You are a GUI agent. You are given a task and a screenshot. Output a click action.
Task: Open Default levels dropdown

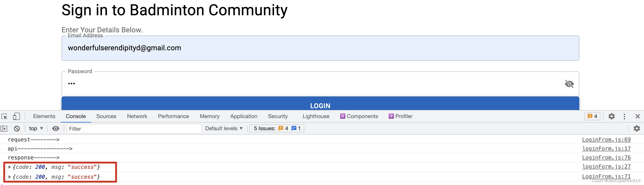coord(224,129)
